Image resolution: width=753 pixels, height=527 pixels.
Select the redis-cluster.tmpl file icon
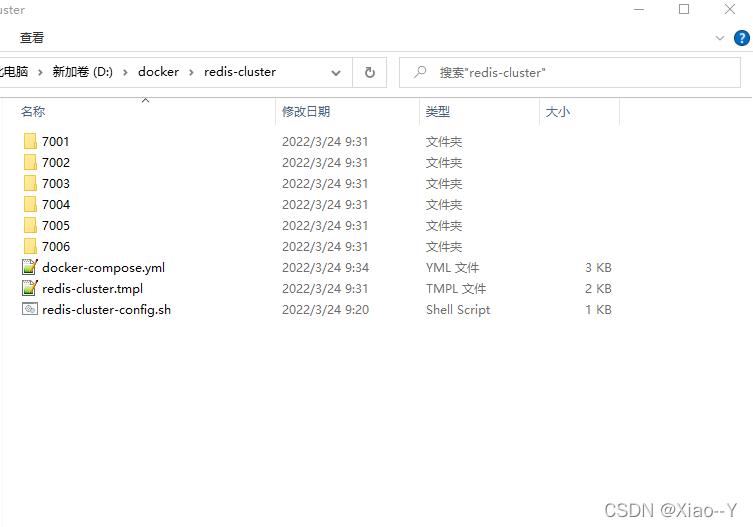[x=29, y=289]
